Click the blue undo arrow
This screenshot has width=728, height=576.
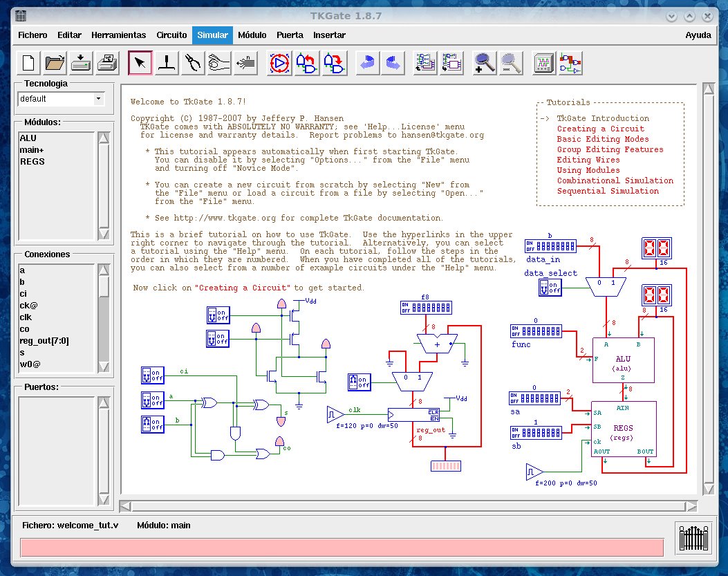367,63
